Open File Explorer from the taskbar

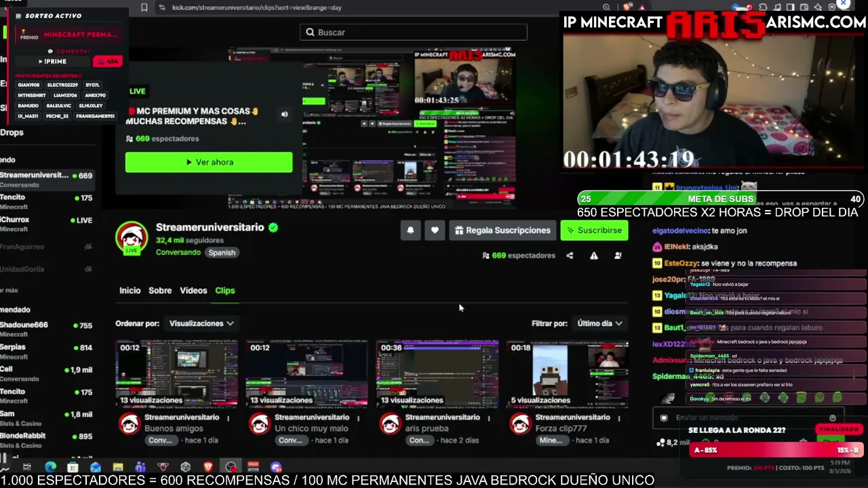[x=118, y=467]
